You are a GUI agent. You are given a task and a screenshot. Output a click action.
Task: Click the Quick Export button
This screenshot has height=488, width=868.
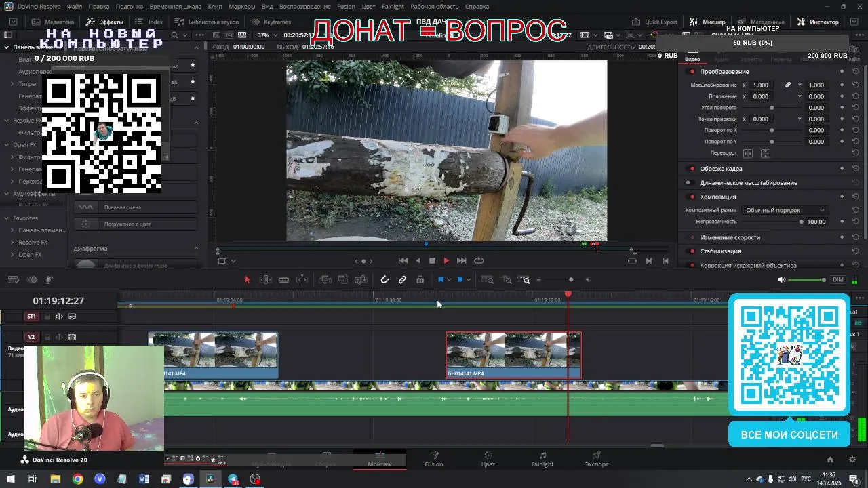tap(654, 22)
